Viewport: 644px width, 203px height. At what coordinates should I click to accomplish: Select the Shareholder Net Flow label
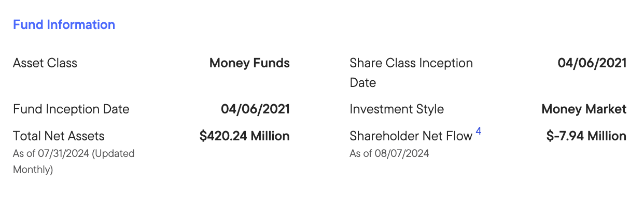tap(411, 136)
